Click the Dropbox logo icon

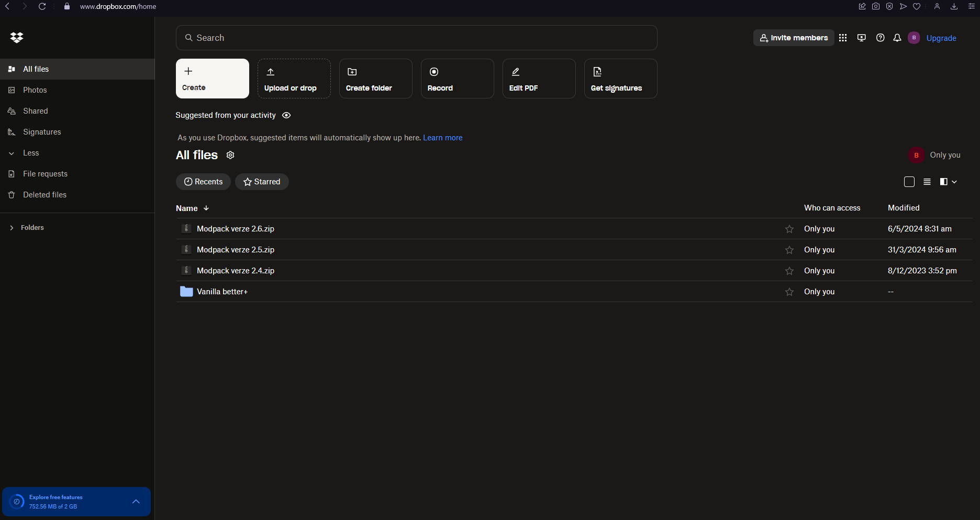[17, 38]
